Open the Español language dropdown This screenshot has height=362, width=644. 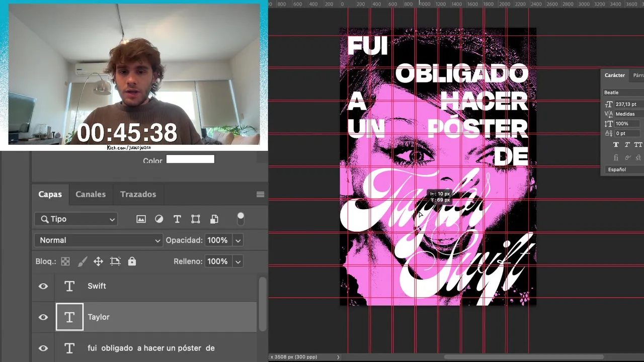[x=623, y=169]
